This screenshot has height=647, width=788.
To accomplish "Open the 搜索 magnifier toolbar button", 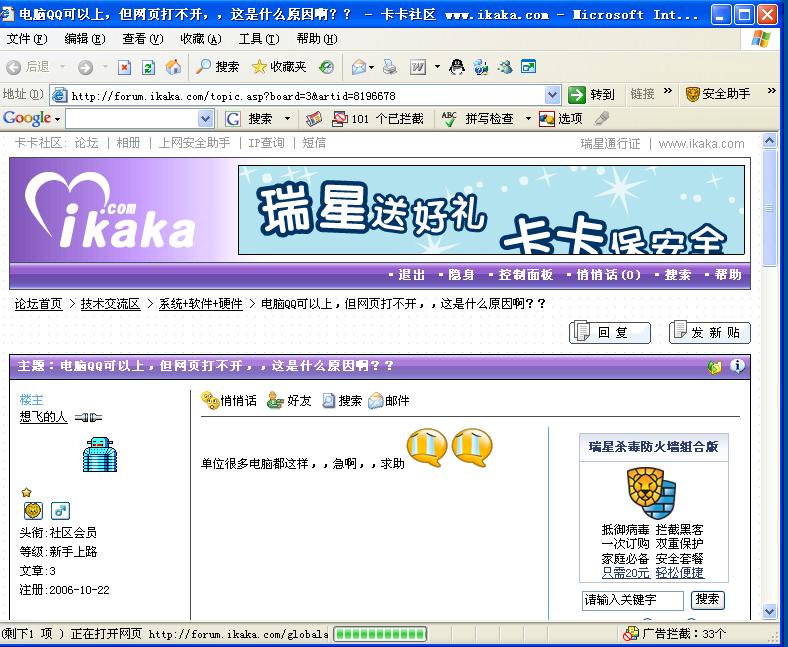I will click(x=217, y=66).
